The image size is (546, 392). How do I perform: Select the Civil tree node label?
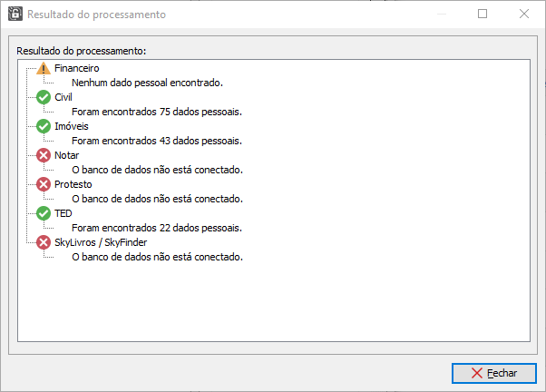pos(63,97)
